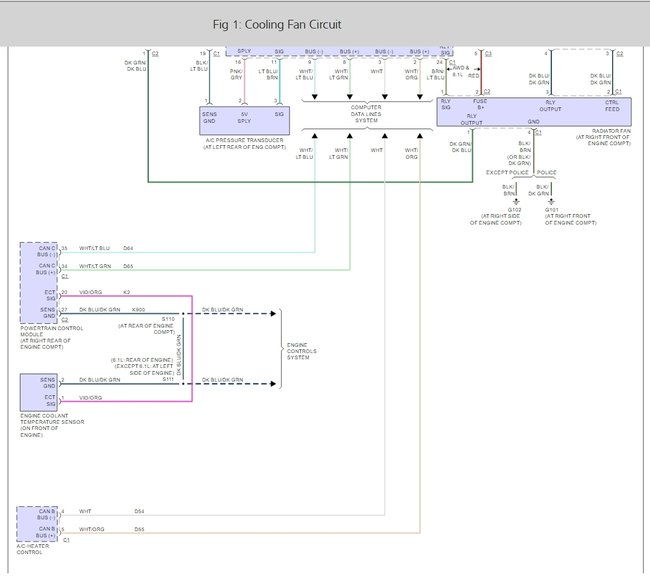Click 'CAN C BUS (+)' in the PCM box
This screenshot has height=587, width=650.
[46, 269]
